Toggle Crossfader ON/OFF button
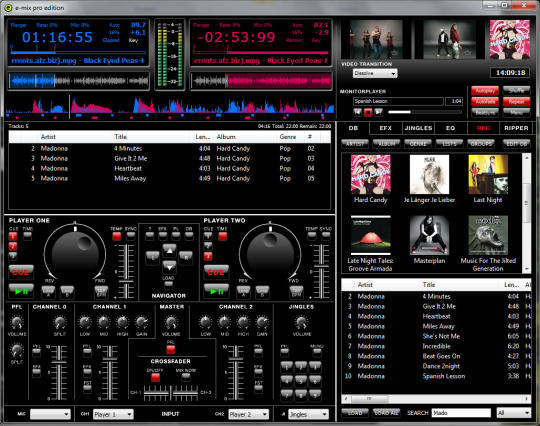The width and height of the screenshot is (540, 426). [x=155, y=378]
